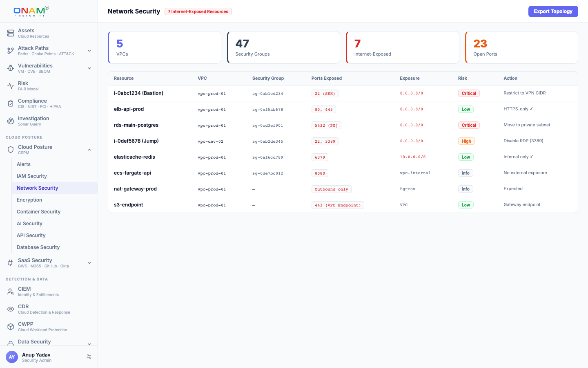Select the nat-gateway-prod resource
The image size is (588, 368).
(x=135, y=189)
